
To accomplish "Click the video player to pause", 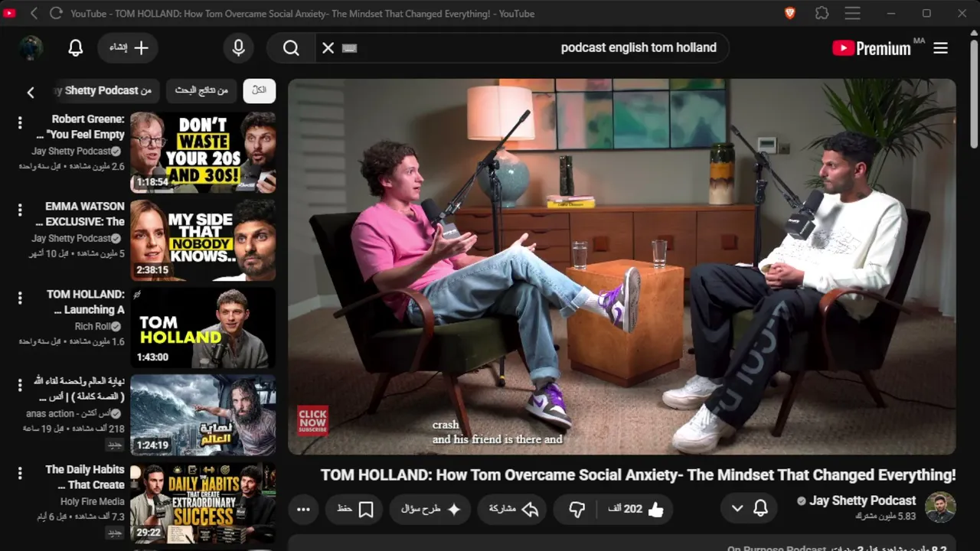I will [622, 267].
